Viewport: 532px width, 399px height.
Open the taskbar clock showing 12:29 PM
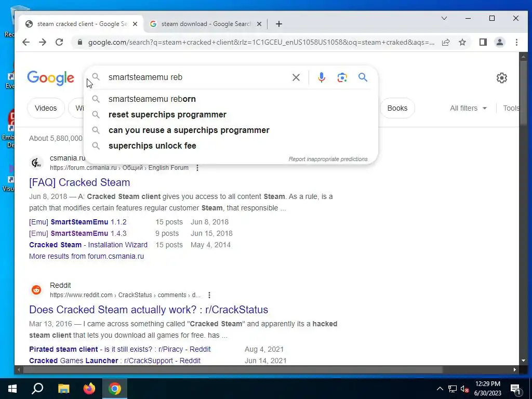tap(487, 389)
